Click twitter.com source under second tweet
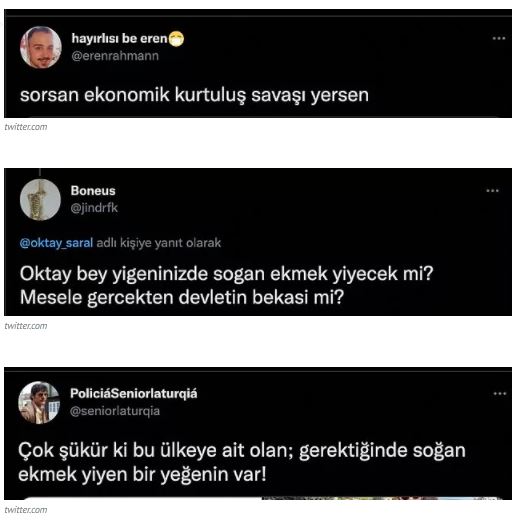This screenshot has height=523, width=523. [26, 326]
